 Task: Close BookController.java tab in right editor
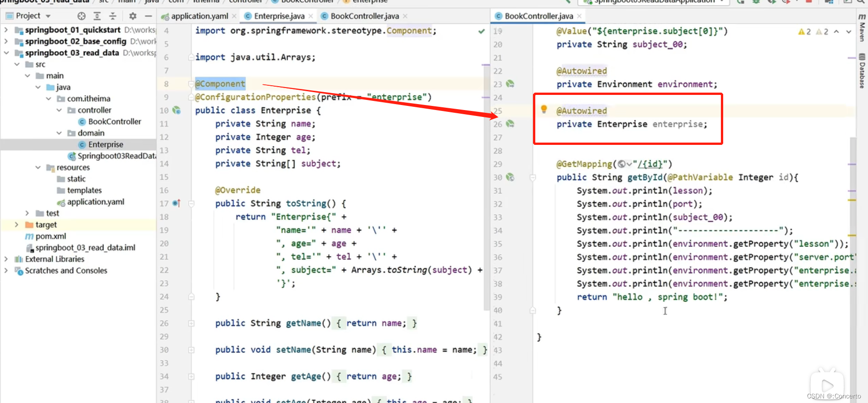click(x=579, y=16)
